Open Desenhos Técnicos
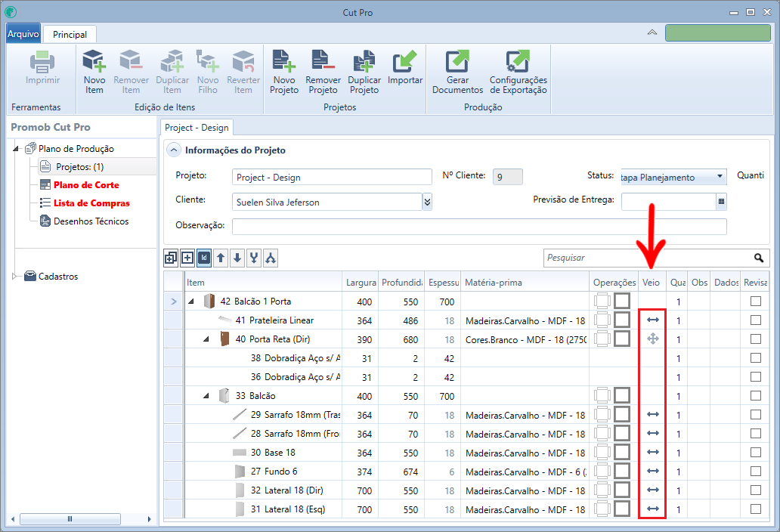The width and height of the screenshot is (780, 532). pos(91,221)
